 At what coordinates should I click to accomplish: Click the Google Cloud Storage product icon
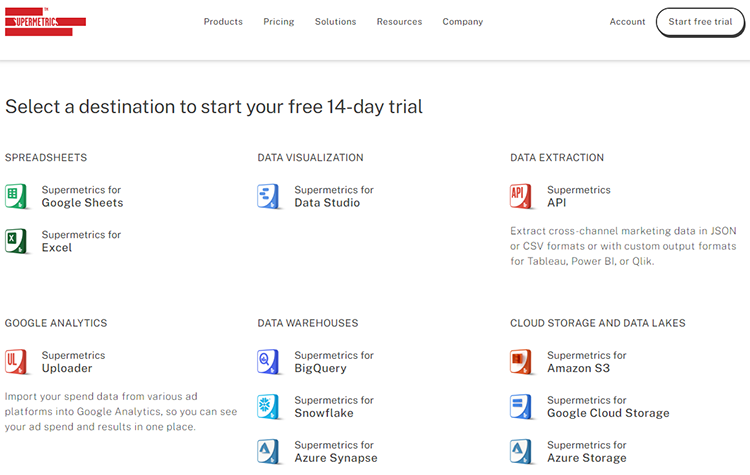(x=521, y=407)
